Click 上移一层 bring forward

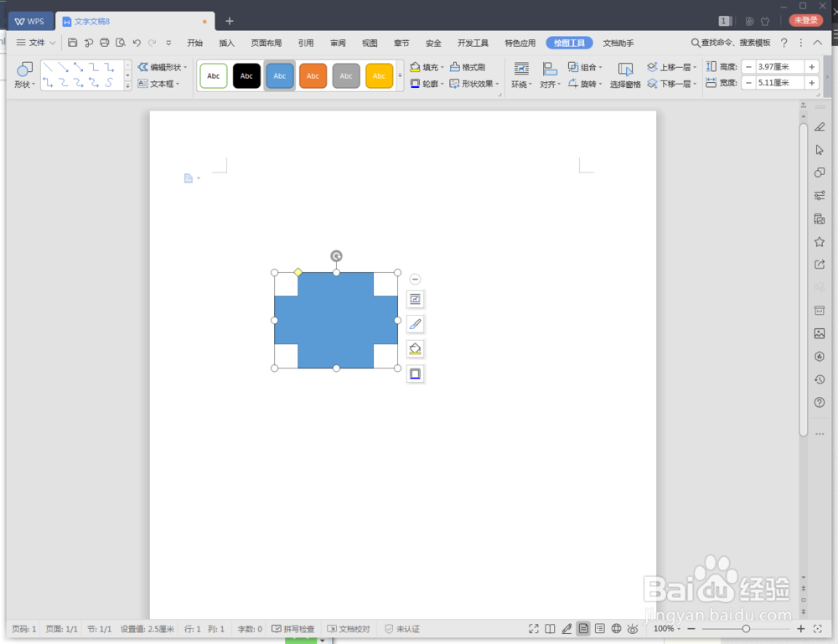point(672,67)
